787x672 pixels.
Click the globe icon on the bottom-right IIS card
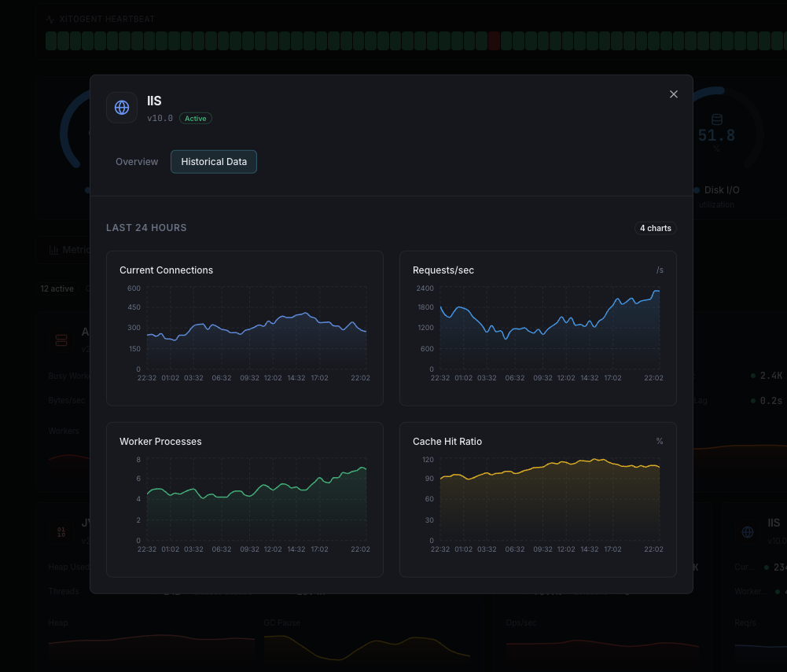pos(748,532)
